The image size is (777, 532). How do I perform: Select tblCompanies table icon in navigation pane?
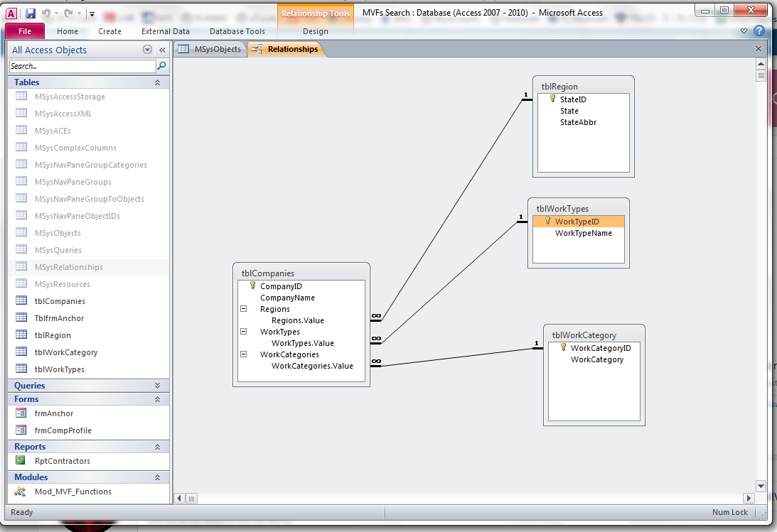(x=21, y=301)
